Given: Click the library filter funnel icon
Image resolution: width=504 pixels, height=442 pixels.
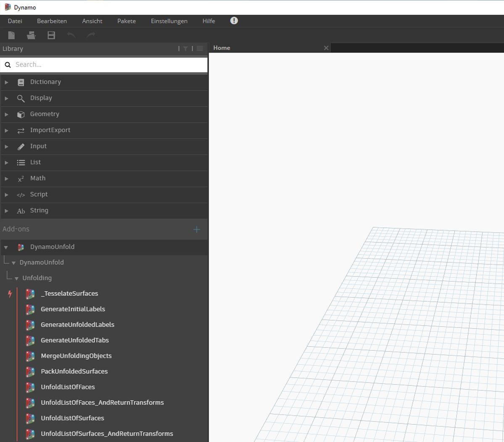Looking at the screenshot, I should 185,48.
